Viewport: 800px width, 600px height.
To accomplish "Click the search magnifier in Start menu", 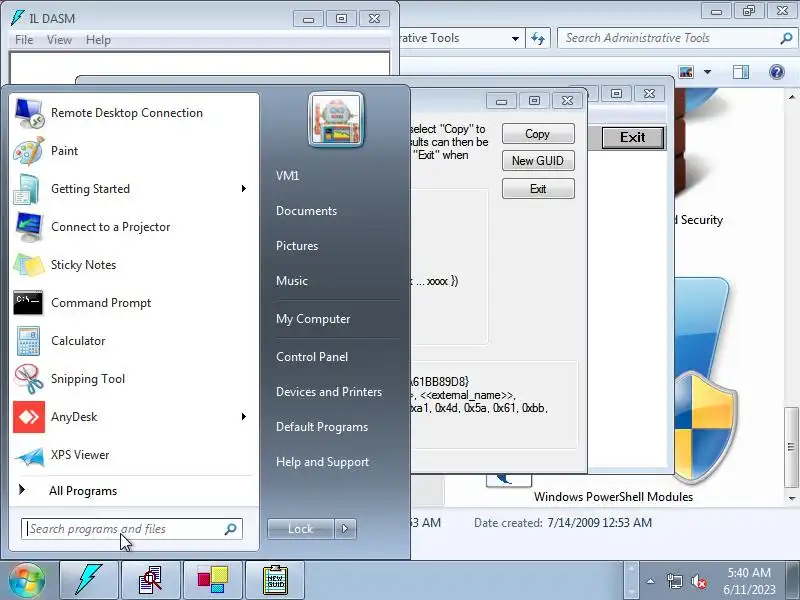I will click(231, 529).
